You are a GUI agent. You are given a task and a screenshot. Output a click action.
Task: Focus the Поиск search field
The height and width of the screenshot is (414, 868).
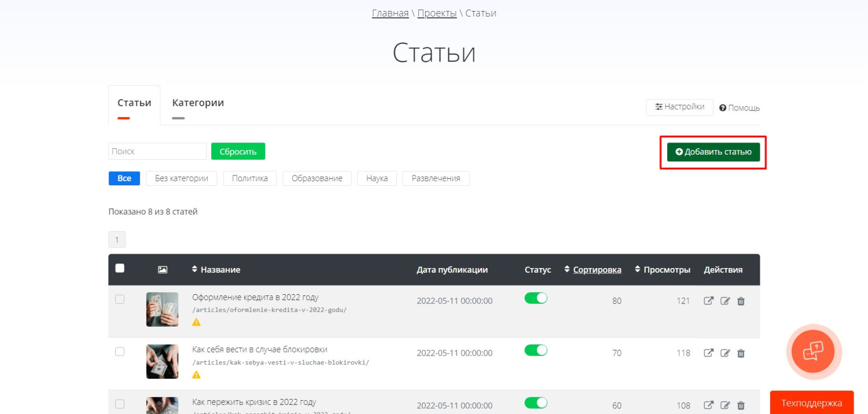pyautogui.click(x=157, y=151)
